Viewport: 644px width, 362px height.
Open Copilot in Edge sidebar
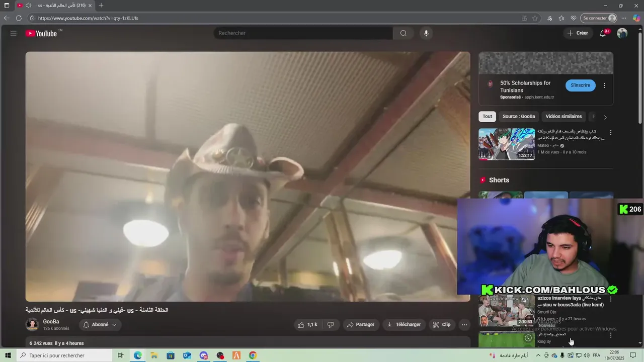click(x=636, y=18)
